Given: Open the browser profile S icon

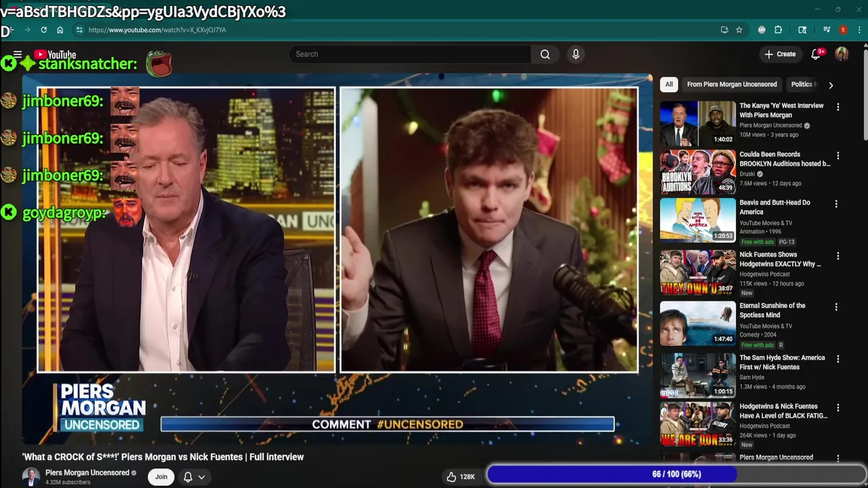Looking at the screenshot, I should click(843, 30).
